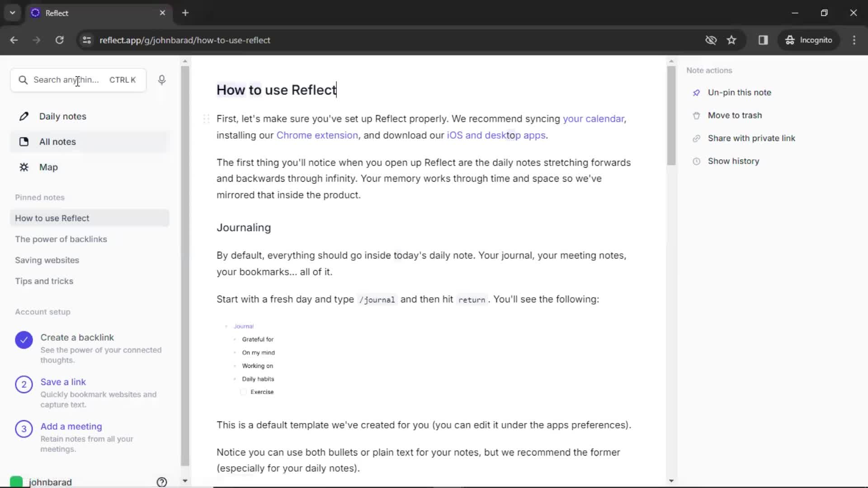
Task: Click the search magnifier icon
Action: (23, 80)
